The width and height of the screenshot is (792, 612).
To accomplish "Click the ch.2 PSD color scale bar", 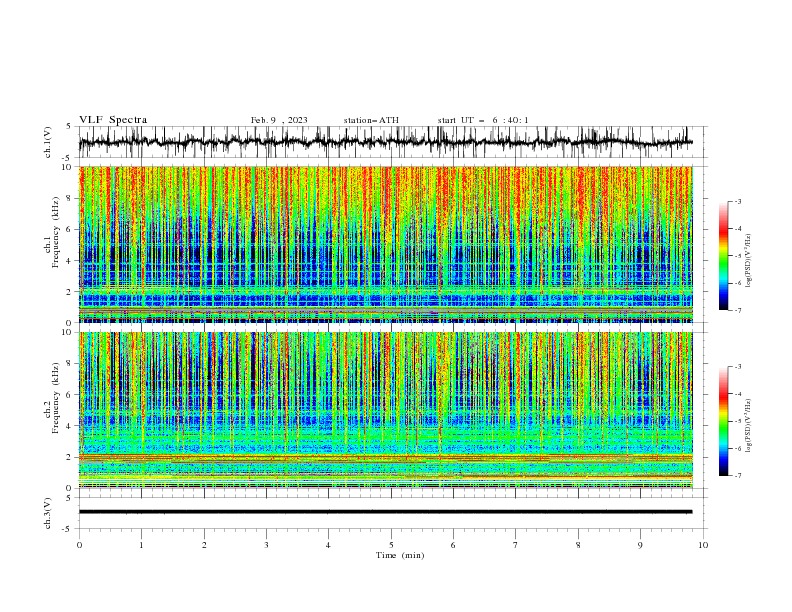I will 723,421.
